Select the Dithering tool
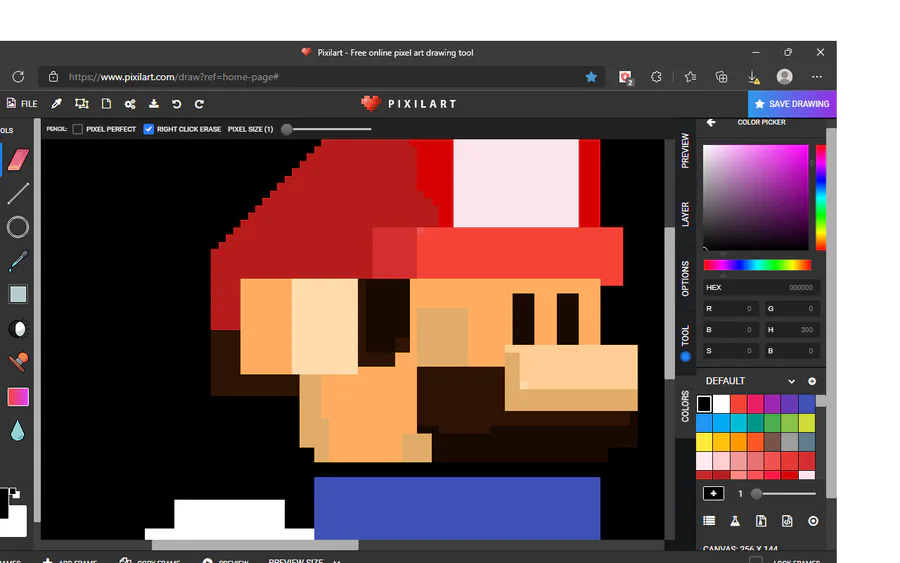This screenshot has width=900, height=563. (x=18, y=329)
